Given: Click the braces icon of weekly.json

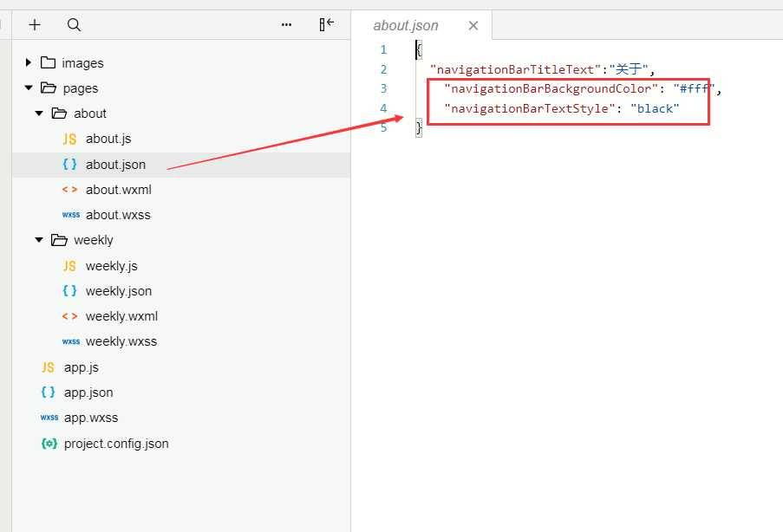Looking at the screenshot, I should pyautogui.click(x=70, y=290).
